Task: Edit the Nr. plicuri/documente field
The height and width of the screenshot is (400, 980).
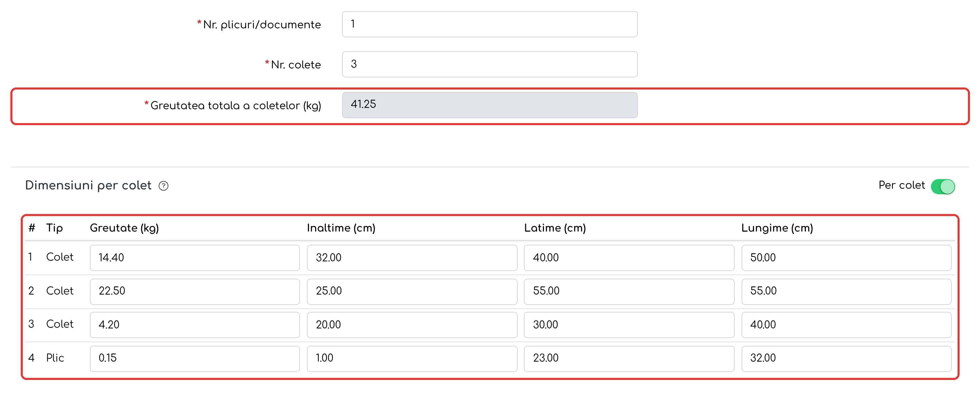Action: [x=490, y=24]
